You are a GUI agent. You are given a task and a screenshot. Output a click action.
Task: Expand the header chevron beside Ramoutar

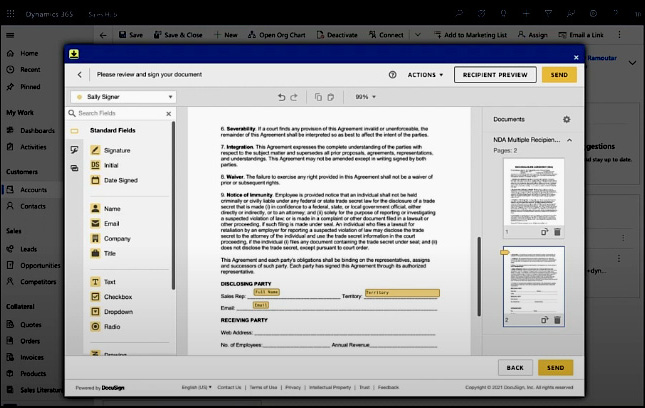[x=632, y=63]
